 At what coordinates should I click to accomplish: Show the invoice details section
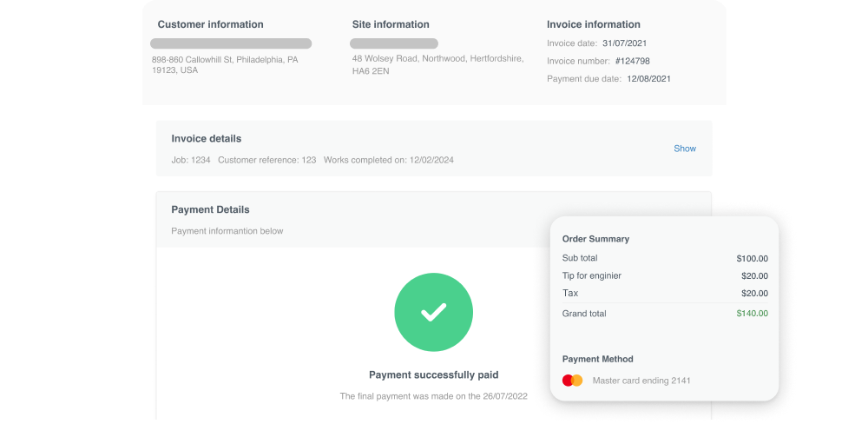click(x=684, y=149)
